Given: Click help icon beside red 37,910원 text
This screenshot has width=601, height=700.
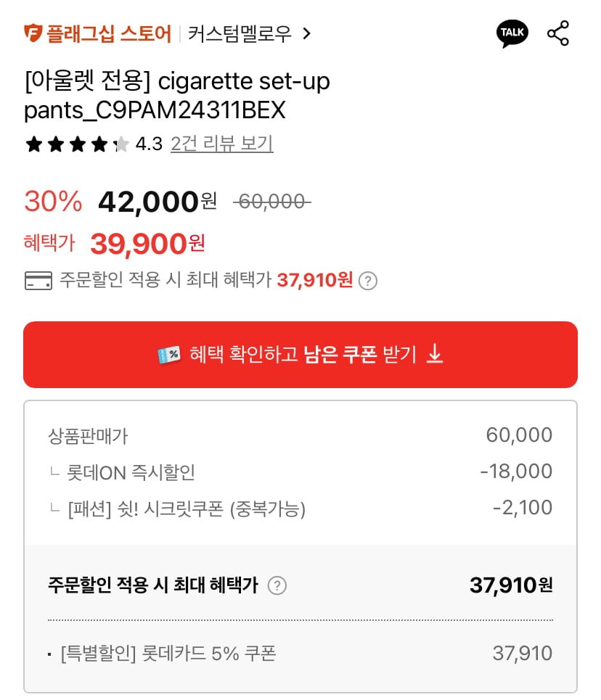Looking at the screenshot, I should point(368,281).
